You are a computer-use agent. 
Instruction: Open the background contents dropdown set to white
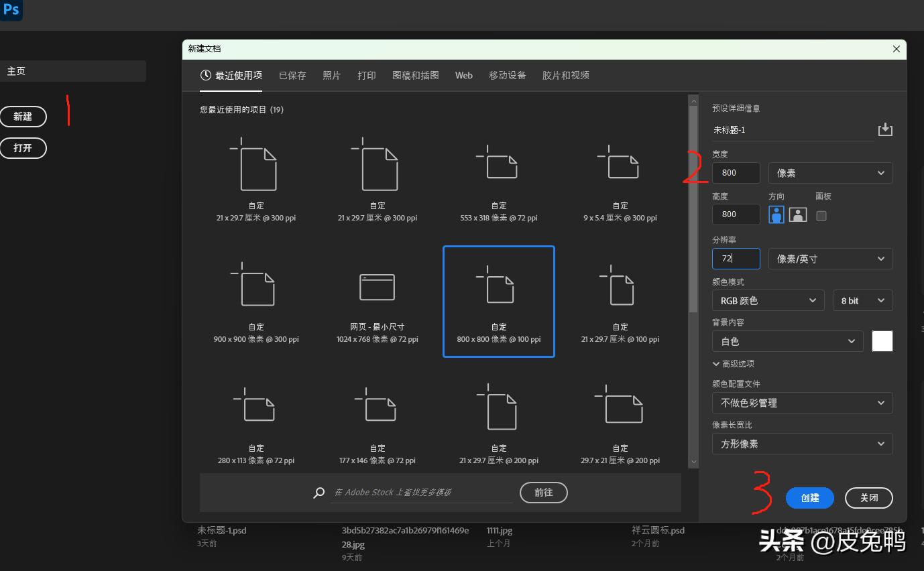(787, 341)
